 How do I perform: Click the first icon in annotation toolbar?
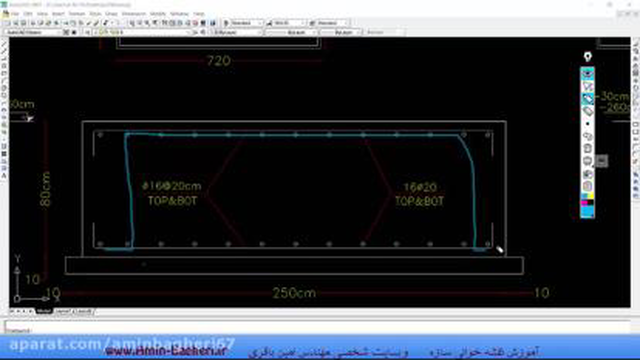587,74
